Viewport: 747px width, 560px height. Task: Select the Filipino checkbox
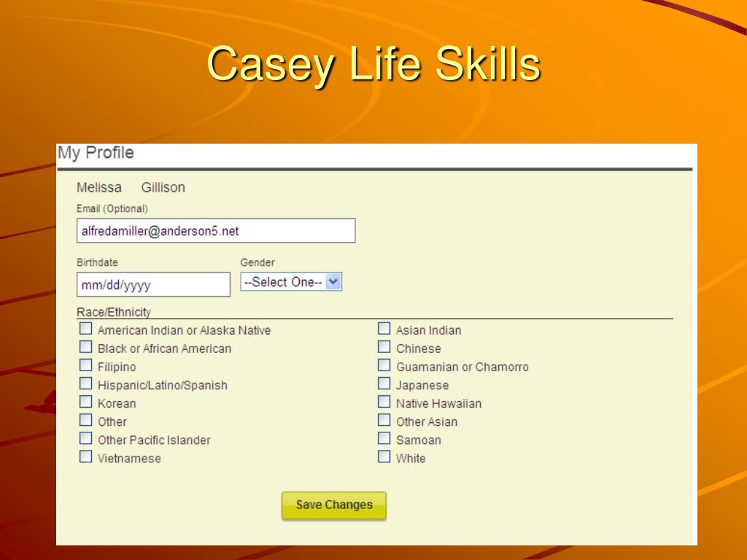click(86, 365)
